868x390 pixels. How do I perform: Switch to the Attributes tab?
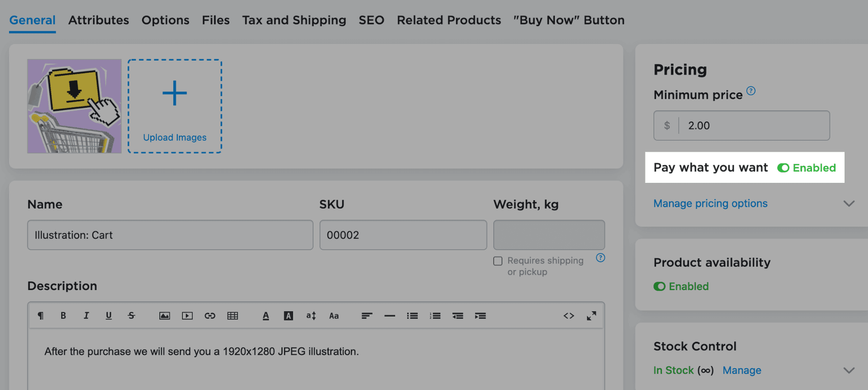(x=99, y=20)
